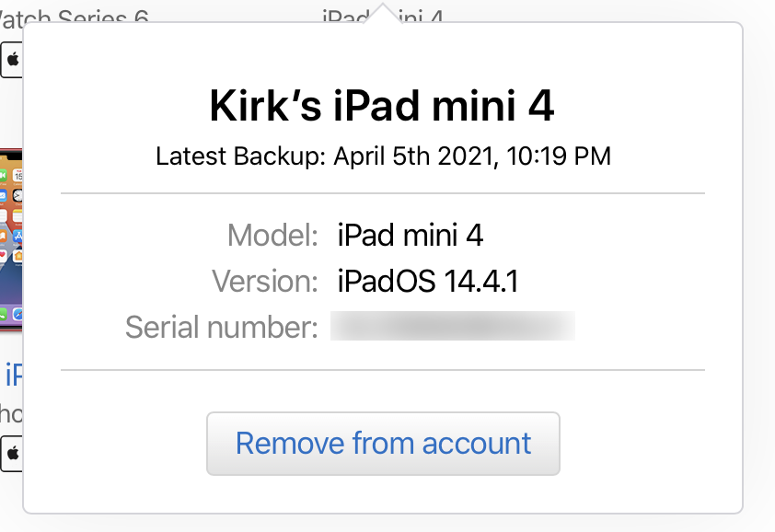Viewport: 775px width, 532px height.
Task: Click the blurred serial number value
Action: point(453,326)
